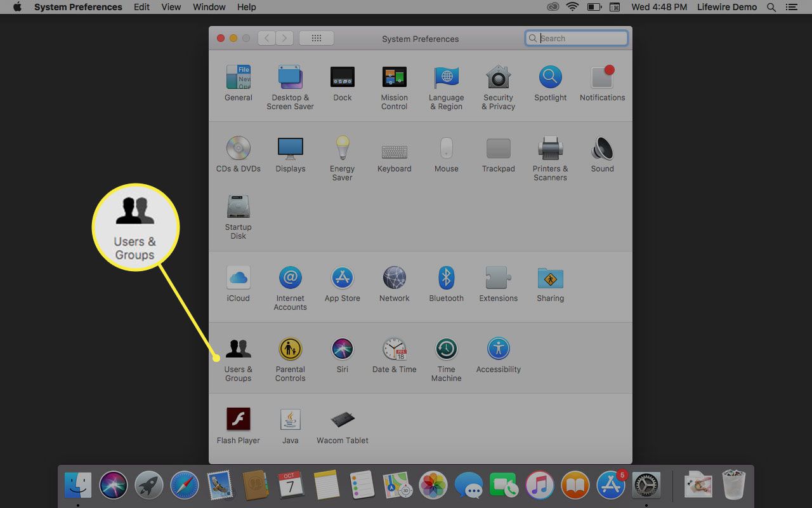Click the Wed 4:48 PM clock
This screenshot has height=508, width=812.
tap(659, 7)
